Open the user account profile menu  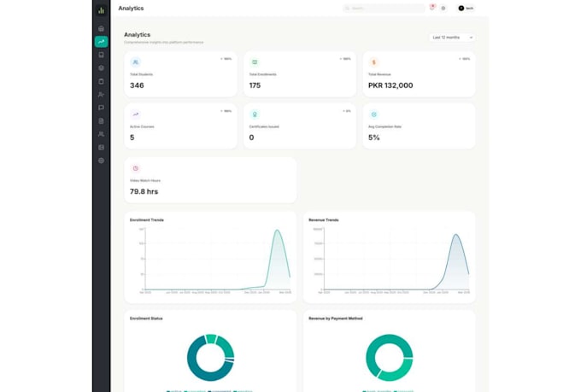(x=466, y=9)
